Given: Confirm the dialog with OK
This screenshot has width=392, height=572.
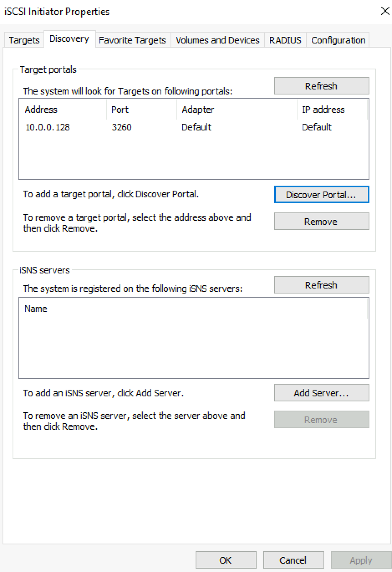Looking at the screenshot, I should coord(226,560).
